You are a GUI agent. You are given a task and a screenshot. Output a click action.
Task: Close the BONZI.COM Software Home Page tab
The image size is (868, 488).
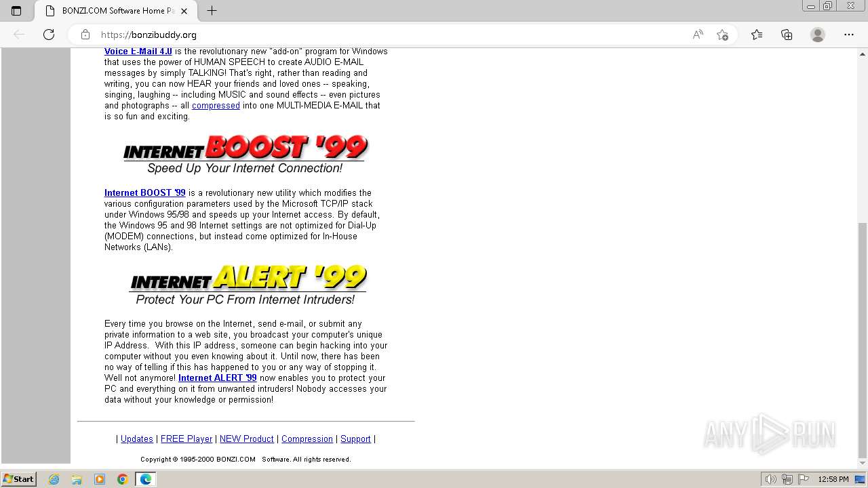tap(184, 11)
